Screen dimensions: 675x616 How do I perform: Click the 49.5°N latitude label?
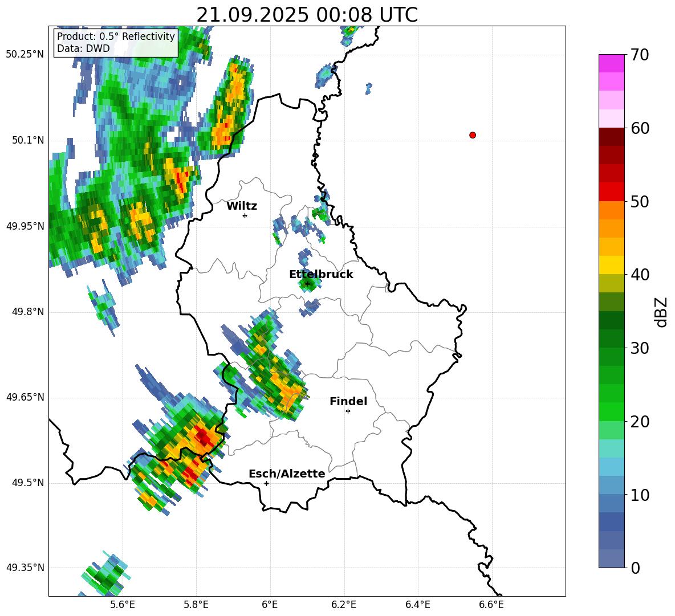click(28, 483)
